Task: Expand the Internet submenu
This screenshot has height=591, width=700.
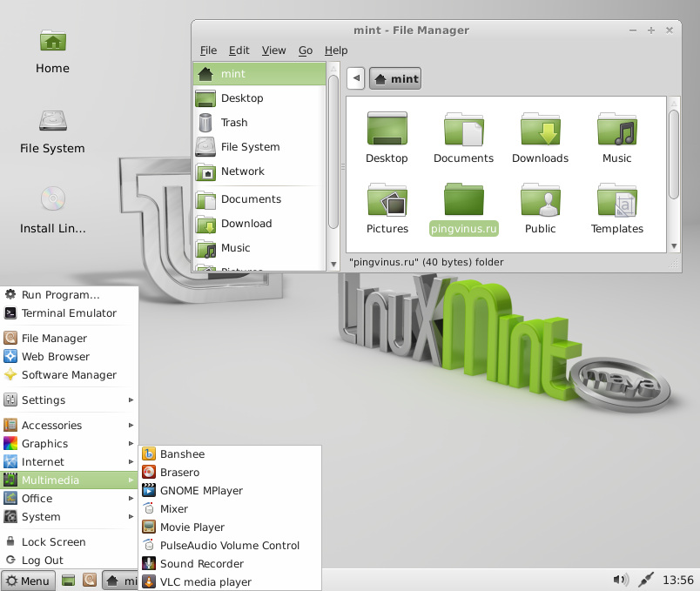Action: (x=69, y=462)
